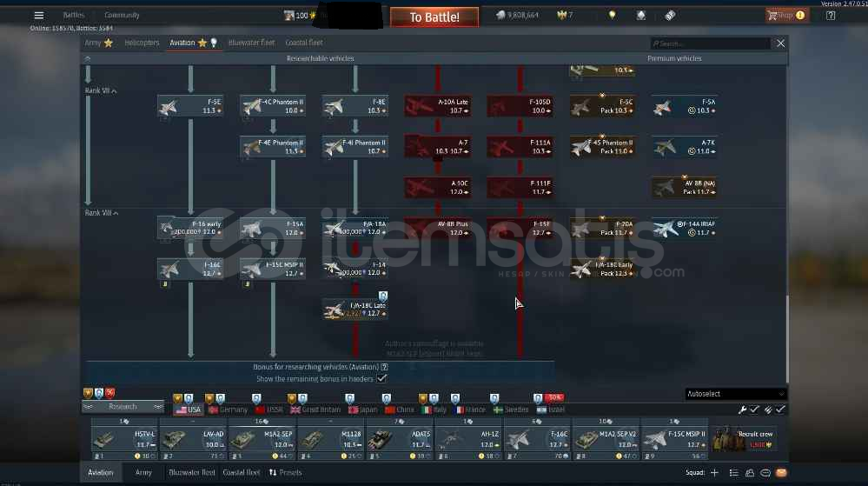This screenshot has height=486, width=868.
Task: Open the Autoselect dropdown
Action: click(x=735, y=394)
